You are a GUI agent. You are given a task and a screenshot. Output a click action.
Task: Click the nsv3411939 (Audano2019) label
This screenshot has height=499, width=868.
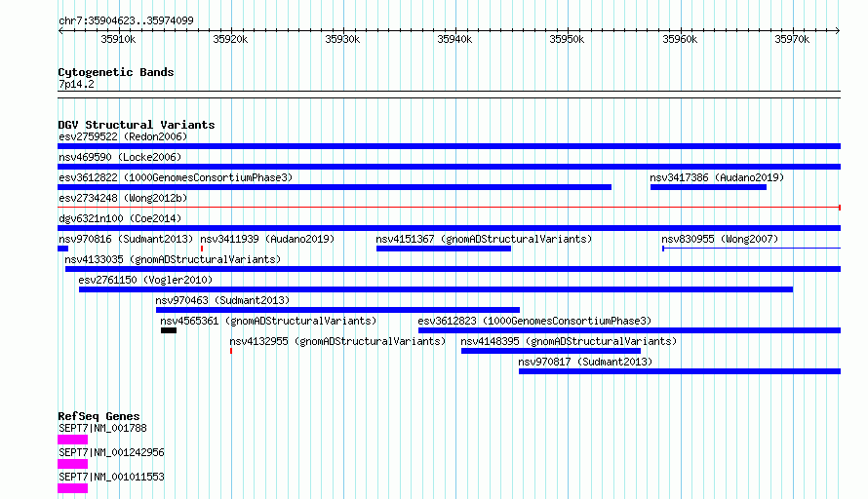(267, 239)
